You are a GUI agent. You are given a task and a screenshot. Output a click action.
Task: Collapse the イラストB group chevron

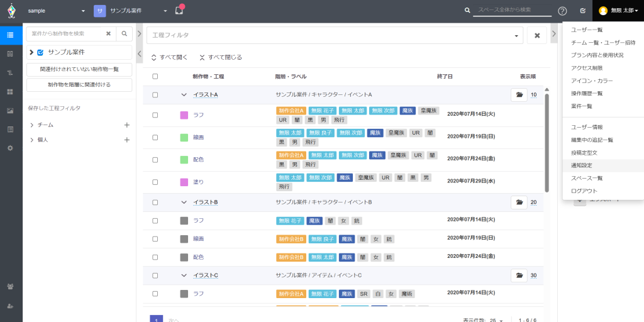pyautogui.click(x=184, y=203)
